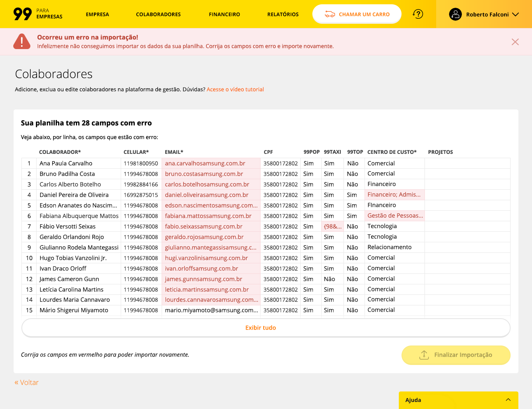Click the name Mário Shigerui Miyamoto
The height and width of the screenshot is (409, 532).
click(x=74, y=310)
